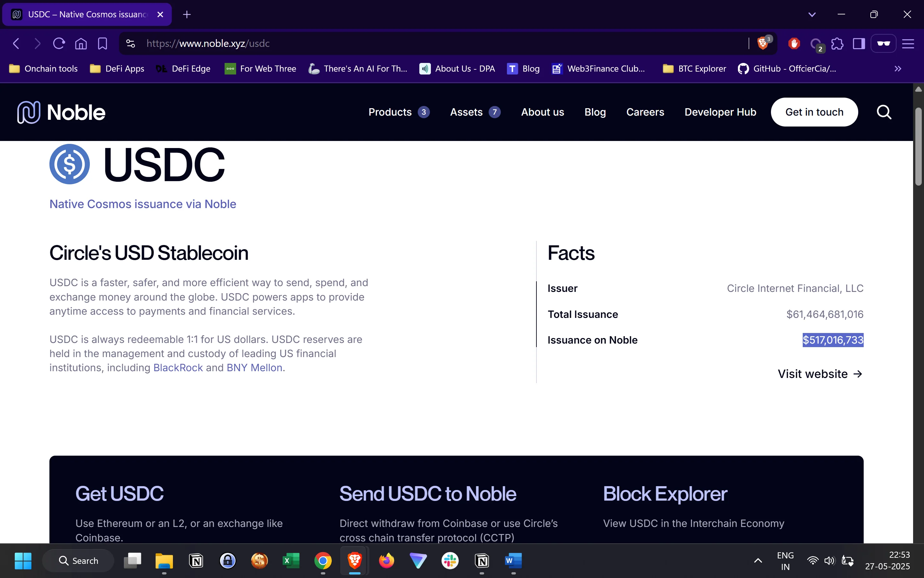Open the Blog bookmark with T icon
Viewport: 924px width, 578px height.
(x=523, y=69)
